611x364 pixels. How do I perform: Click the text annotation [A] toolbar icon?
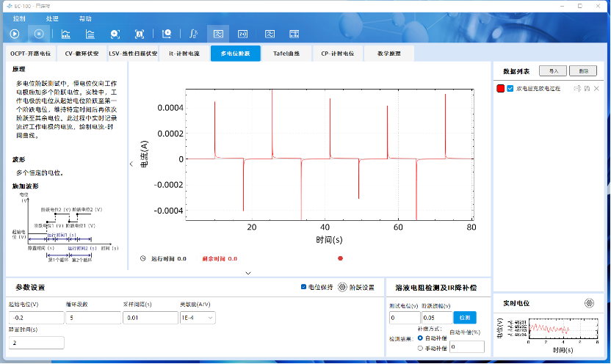tap(140, 33)
